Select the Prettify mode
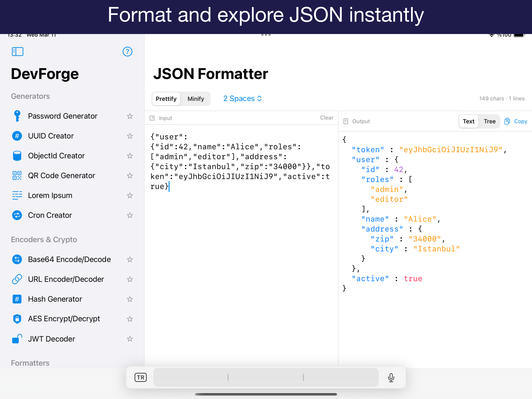 [166, 99]
